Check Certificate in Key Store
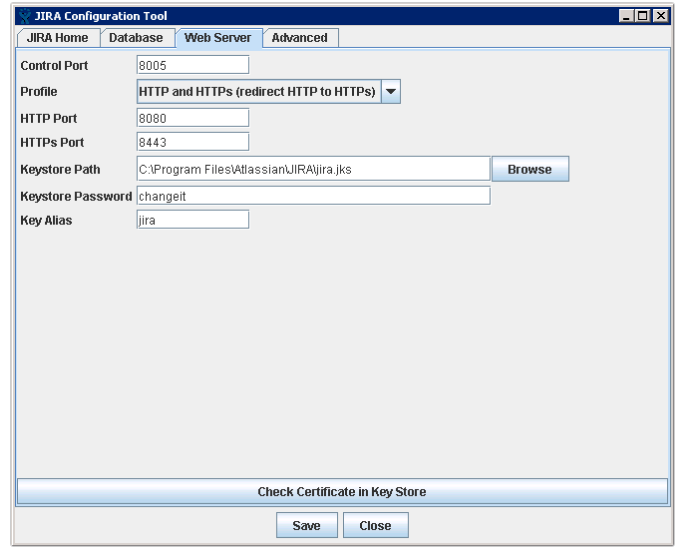Image resolution: width=686 pixels, height=551 pixels. (x=342, y=491)
